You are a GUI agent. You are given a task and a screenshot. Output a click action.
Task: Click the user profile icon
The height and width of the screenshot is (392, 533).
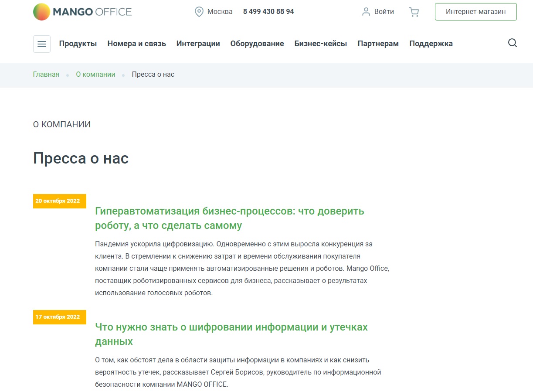click(366, 12)
